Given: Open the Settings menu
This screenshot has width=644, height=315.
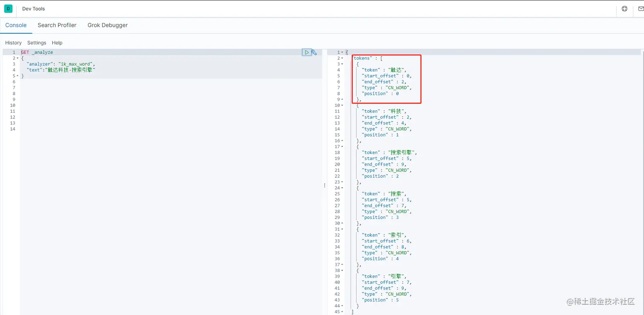Looking at the screenshot, I should (x=37, y=43).
